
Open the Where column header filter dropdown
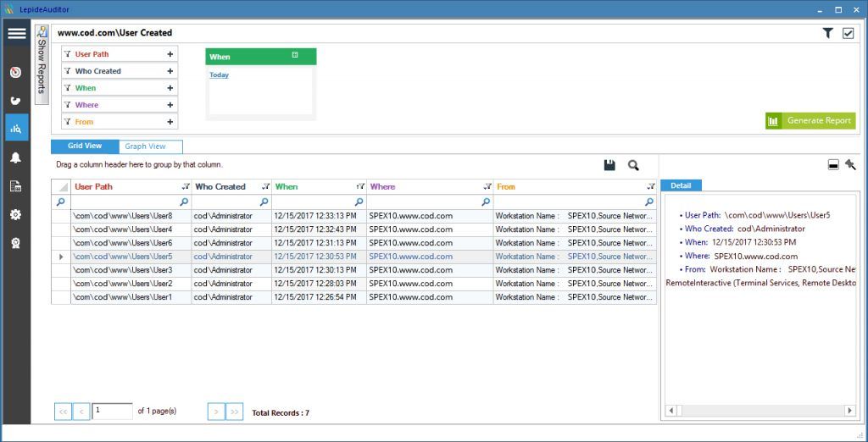click(x=487, y=187)
